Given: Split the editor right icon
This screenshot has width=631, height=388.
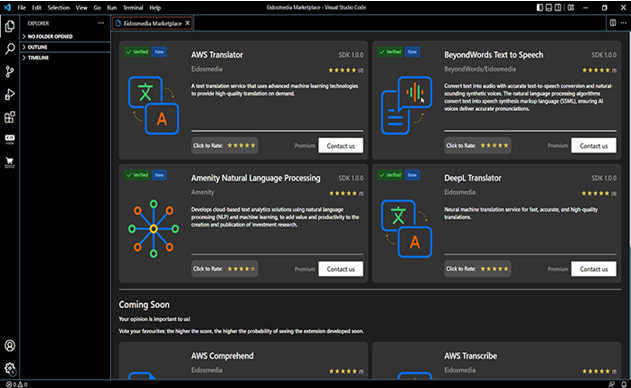Looking at the screenshot, I should click(613, 23).
